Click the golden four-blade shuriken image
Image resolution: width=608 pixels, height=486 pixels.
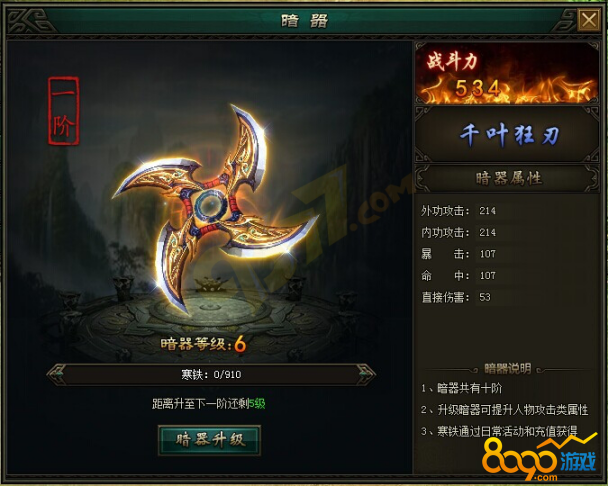(x=214, y=208)
